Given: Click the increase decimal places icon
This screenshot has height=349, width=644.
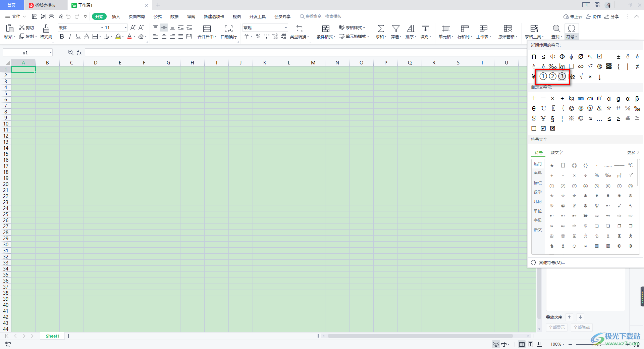Looking at the screenshot, I should click(275, 36).
